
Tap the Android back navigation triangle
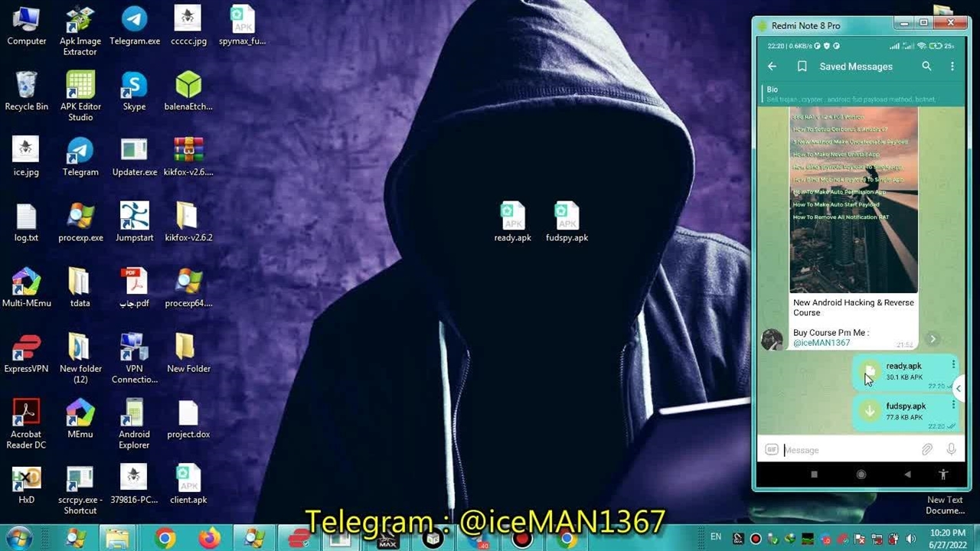pos(907,474)
